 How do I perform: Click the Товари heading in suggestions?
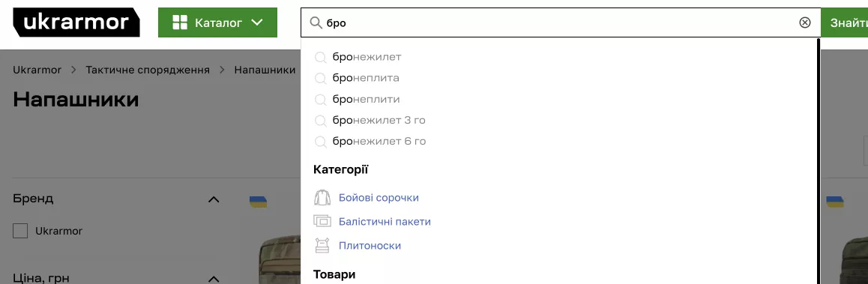334,274
